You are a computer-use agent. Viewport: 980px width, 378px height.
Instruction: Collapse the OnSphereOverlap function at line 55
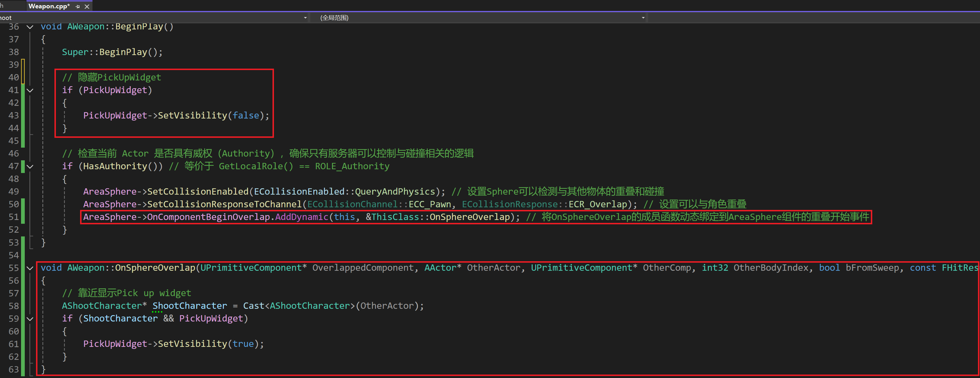[x=30, y=268]
